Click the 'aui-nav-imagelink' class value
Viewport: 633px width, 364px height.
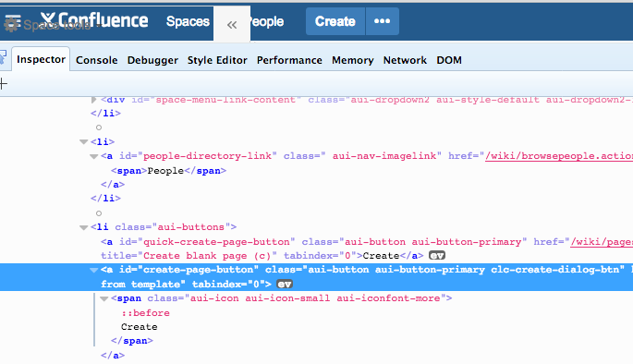pyautogui.click(x=383, y=156)
